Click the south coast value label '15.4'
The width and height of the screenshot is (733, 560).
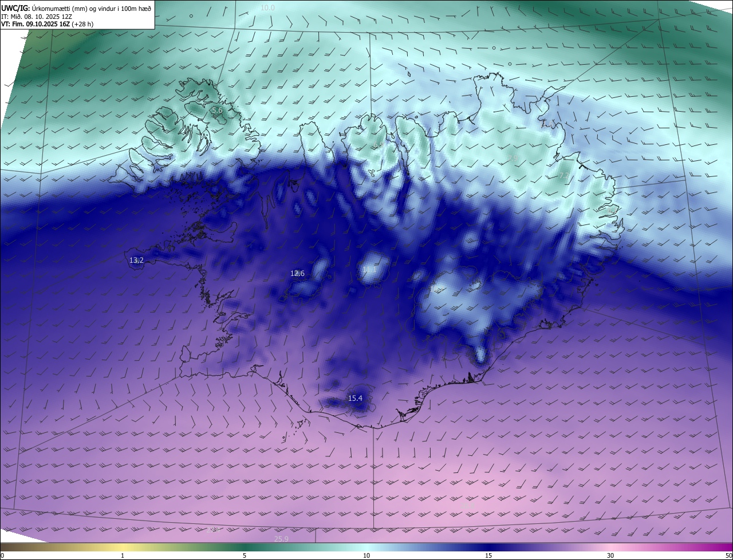click(x=355, y=398)
